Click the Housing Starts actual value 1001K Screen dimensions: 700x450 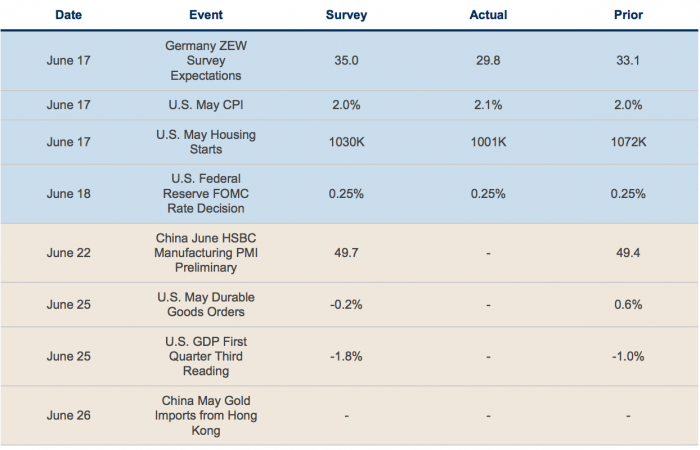coord(488,141)
